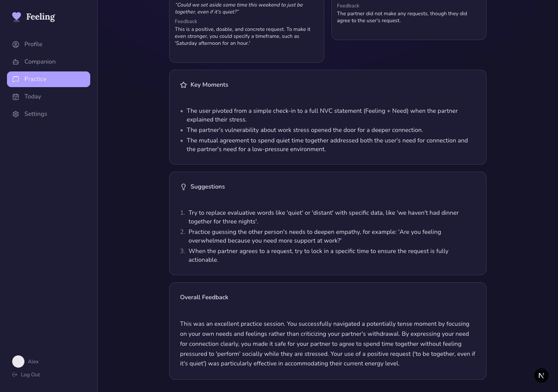Click the Profile user icon

click(16, 44)
